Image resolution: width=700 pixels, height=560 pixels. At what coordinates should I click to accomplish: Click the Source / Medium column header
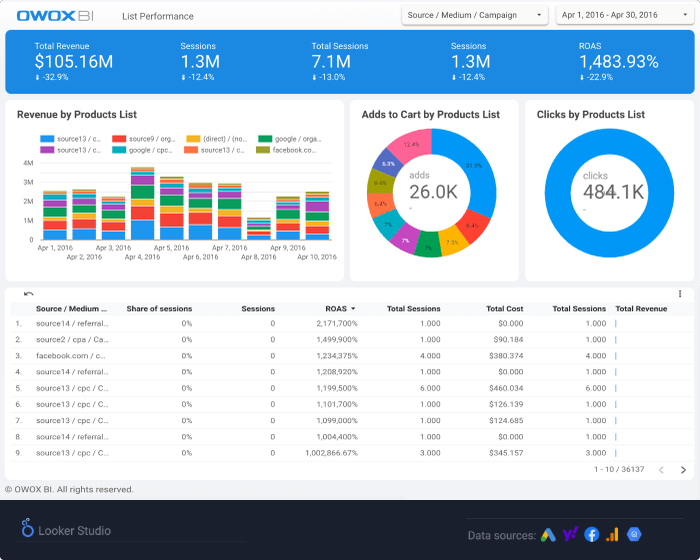tap(71, 309)
